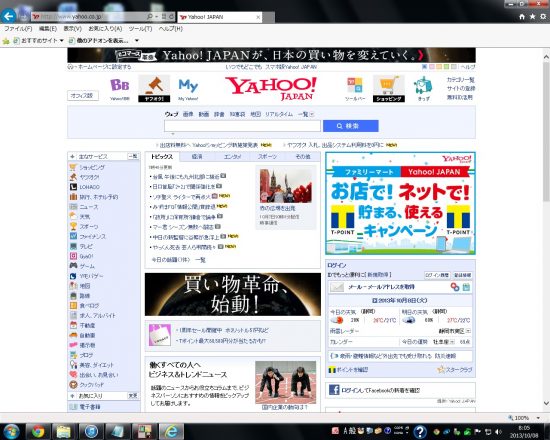
Task: Open the get-more-add-ons favorites bar dropdown
Action: 137,41
